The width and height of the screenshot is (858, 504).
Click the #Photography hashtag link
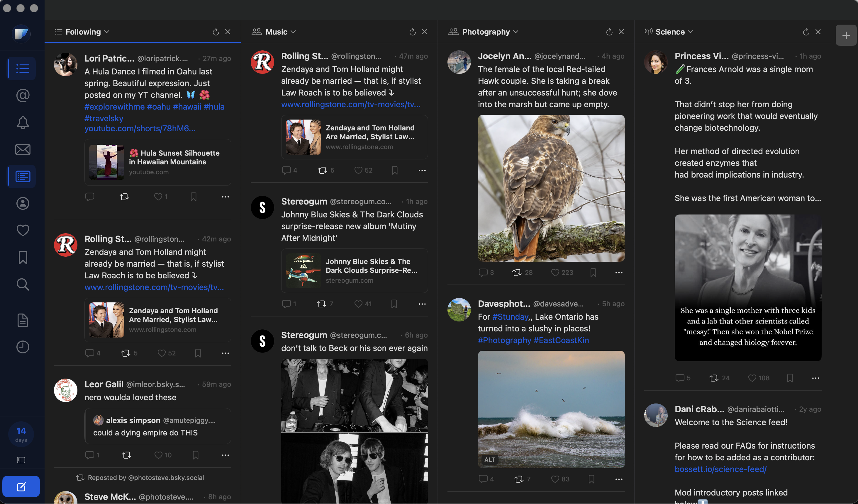(504, 340)
